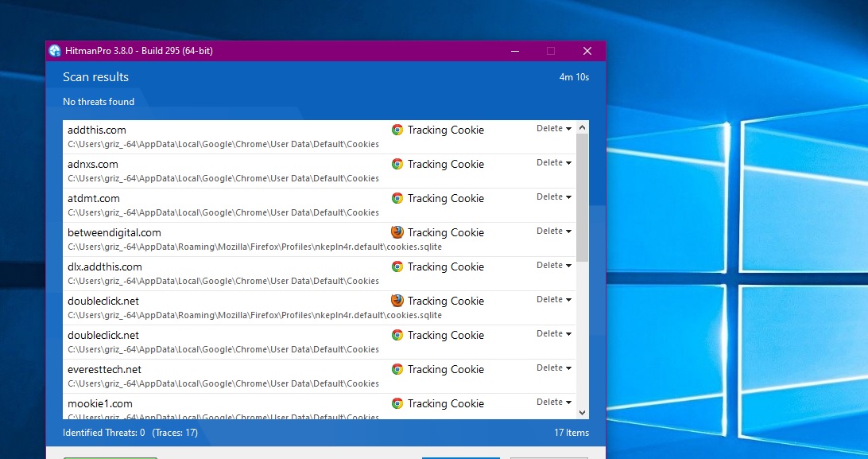Select the betweendigital.com entry name

[x=114, y=232]
